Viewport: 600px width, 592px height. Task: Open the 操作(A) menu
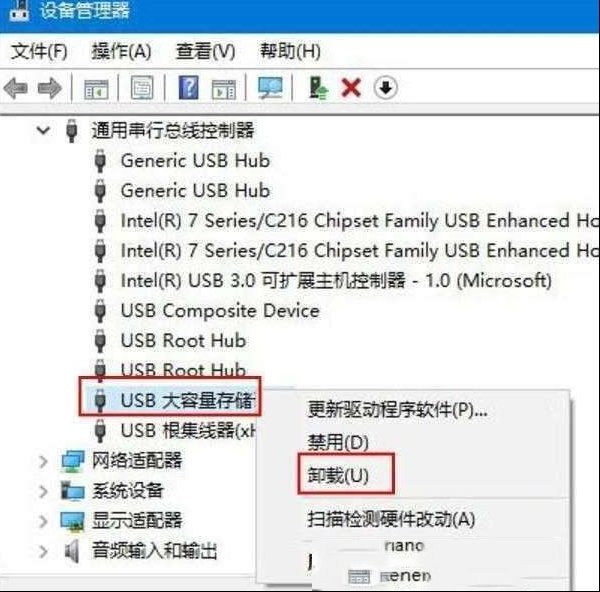tap(121, 51)
